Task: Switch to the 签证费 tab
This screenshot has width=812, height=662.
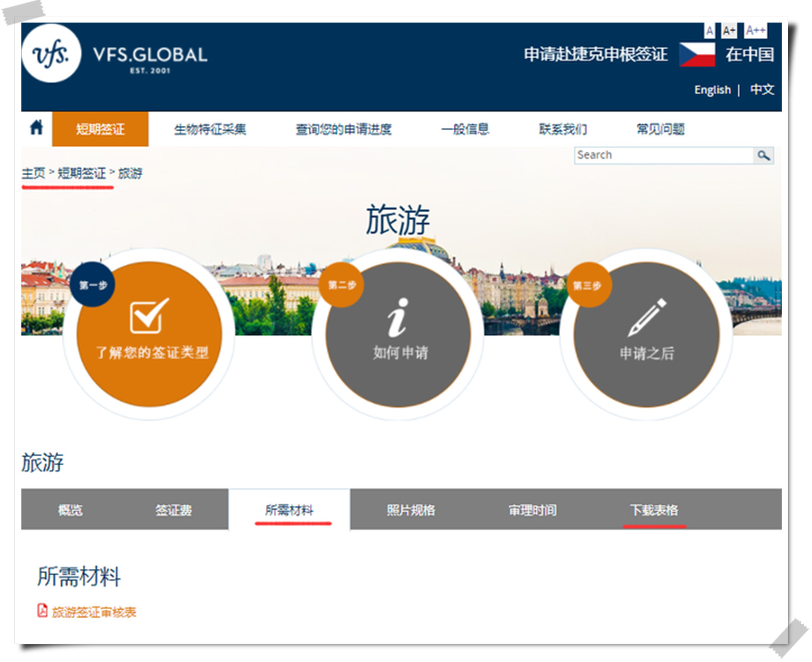Action: click(x=173, y=510)
